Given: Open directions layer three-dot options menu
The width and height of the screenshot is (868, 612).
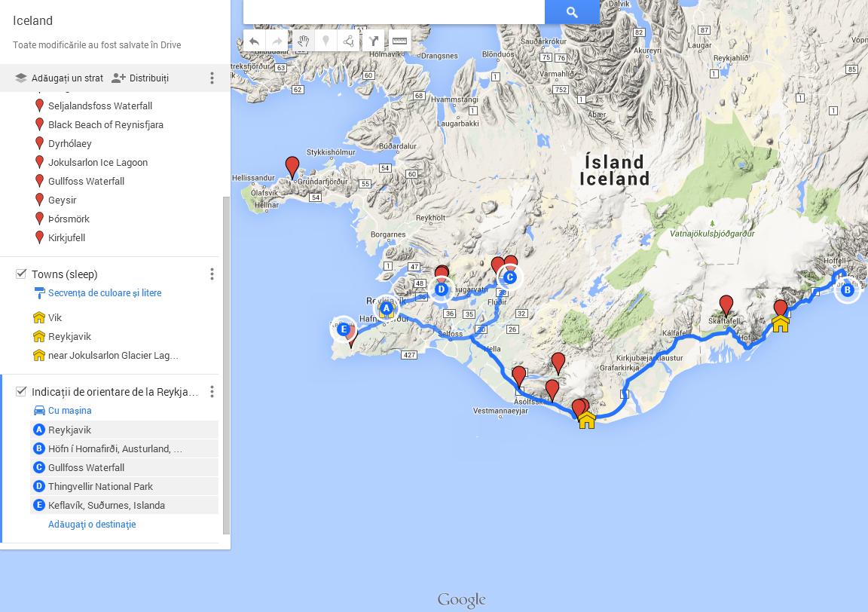Looking at the screenshot, I should coord(212,392).
